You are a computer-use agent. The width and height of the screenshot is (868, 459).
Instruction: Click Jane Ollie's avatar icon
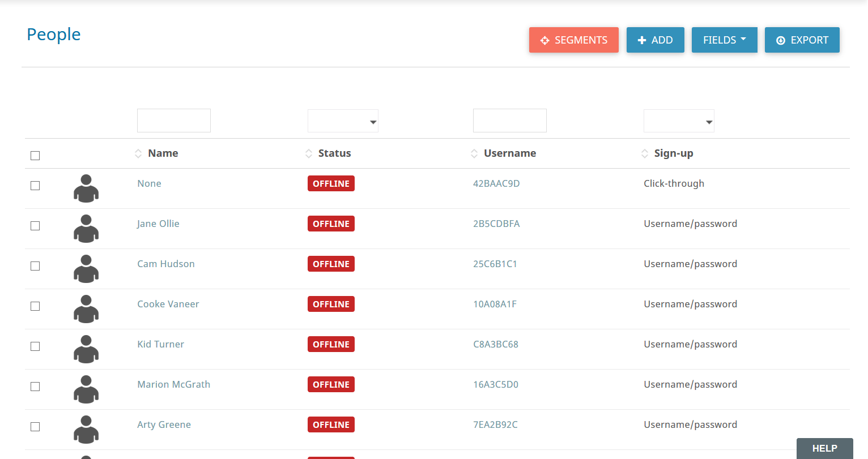[x=86, y=229]
